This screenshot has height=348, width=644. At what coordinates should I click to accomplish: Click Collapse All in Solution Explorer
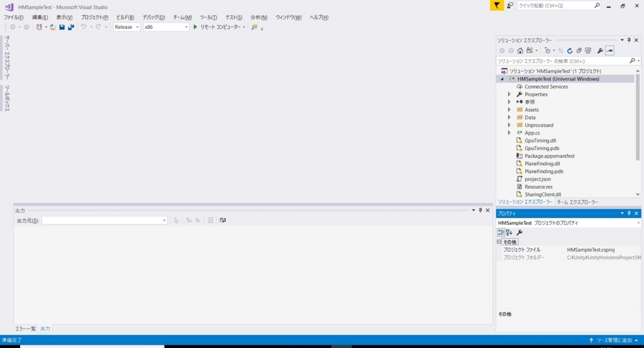click(x=579, y=50)
